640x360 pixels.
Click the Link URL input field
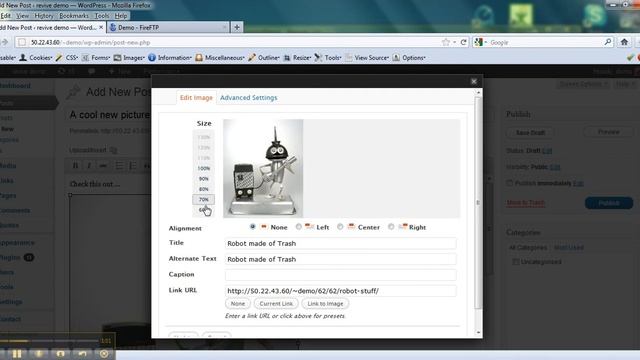point(340,291)
